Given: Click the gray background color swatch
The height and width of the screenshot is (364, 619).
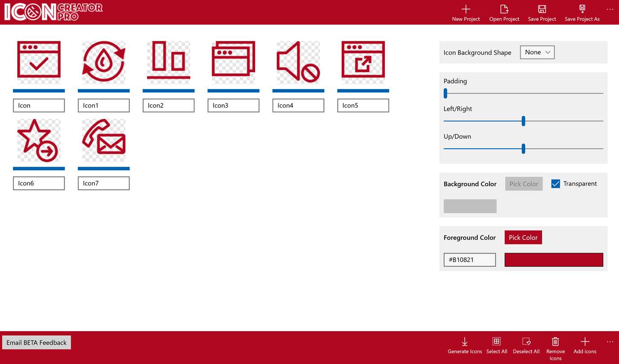Looking at the screenshot, I should 470,206.
